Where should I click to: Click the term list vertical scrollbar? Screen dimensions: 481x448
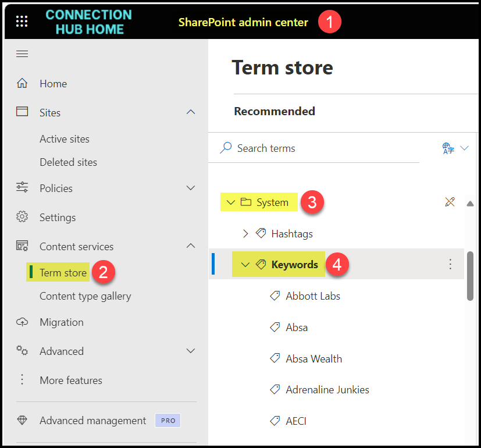[x=470, y=276]
